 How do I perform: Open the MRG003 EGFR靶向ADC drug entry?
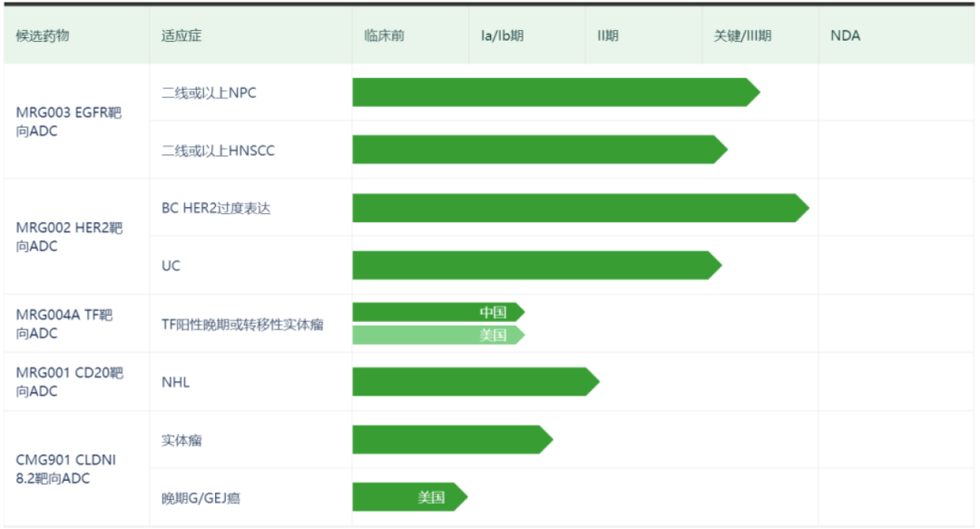(69, 122)
